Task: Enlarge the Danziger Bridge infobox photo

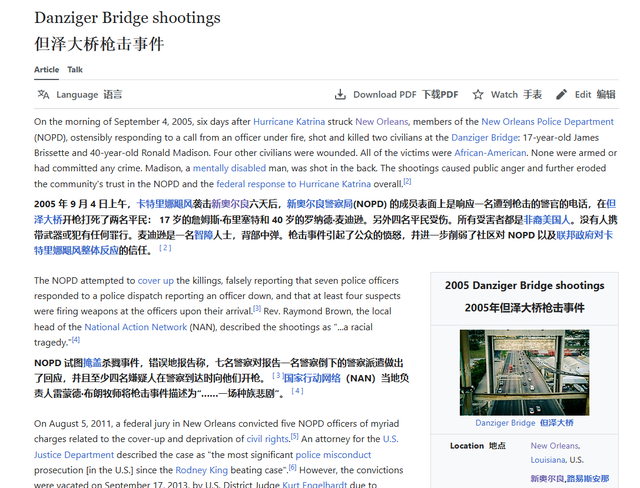Action: (x=524, y=372)
